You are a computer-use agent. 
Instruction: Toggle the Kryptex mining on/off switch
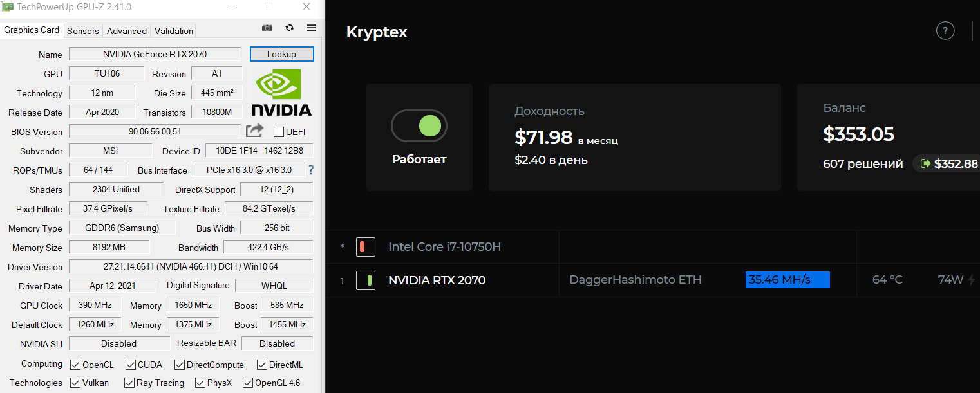[419, 125]
